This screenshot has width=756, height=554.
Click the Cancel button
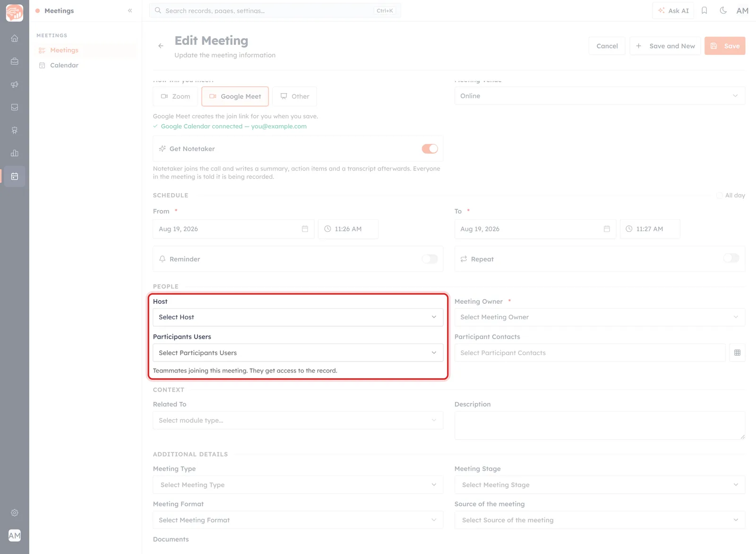click(x=607, y=46)
